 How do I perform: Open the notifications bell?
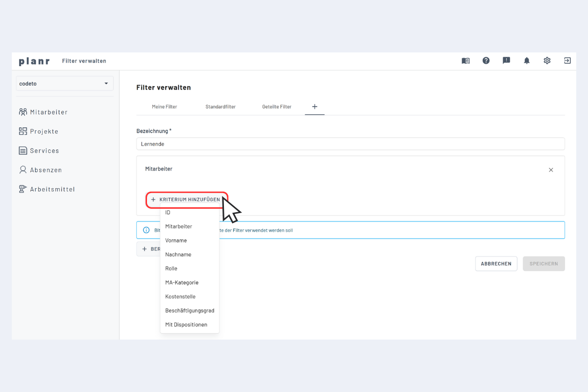[x=526, y=60]
